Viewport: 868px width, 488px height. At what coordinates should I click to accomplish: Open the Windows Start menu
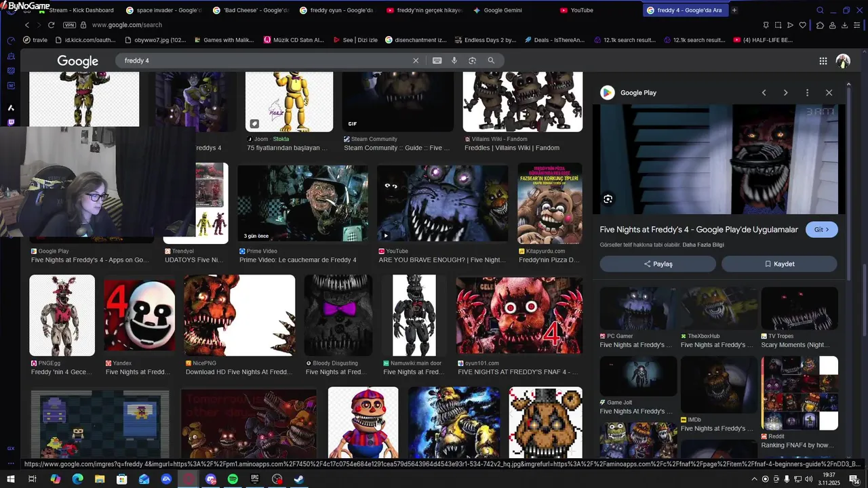coord(10,479)
